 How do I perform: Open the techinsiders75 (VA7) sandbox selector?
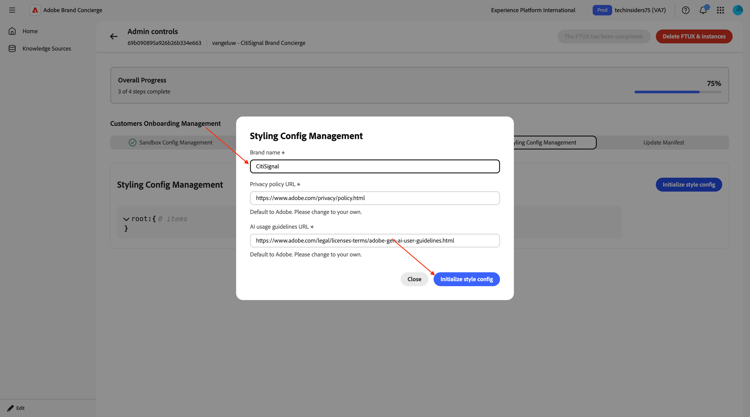coord(640,10)
